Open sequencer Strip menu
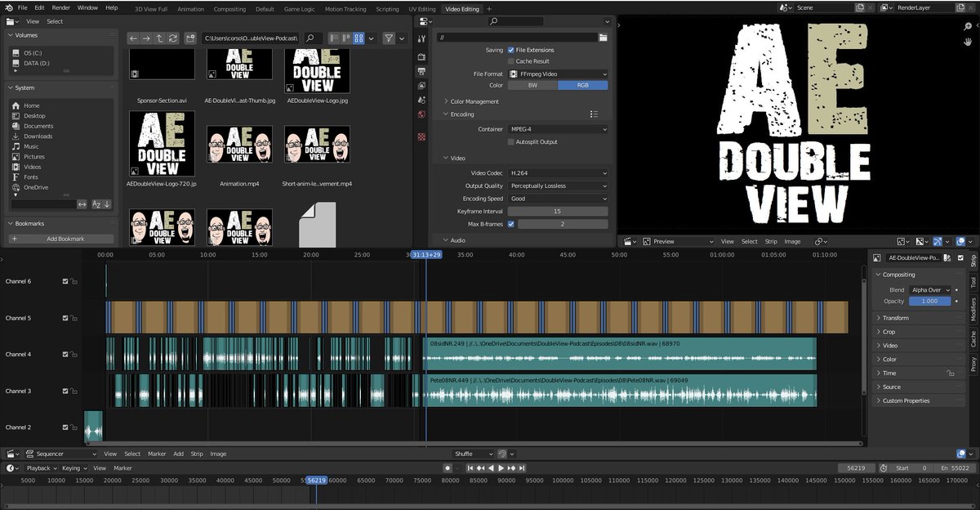 (197, 454)
